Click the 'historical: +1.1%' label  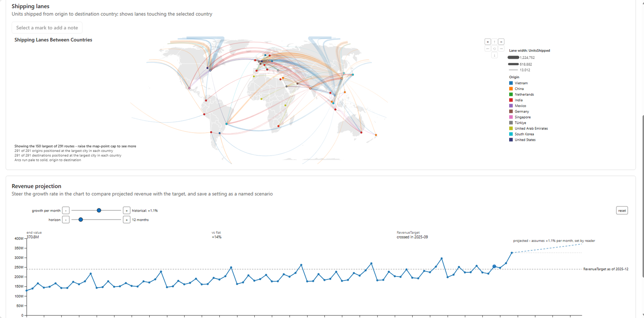145,211
